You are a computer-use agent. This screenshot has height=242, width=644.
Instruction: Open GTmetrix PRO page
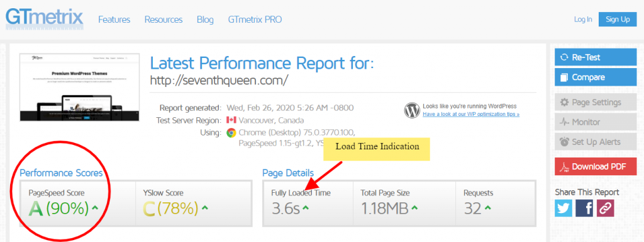pyautogui.click(x=255, y=20)
